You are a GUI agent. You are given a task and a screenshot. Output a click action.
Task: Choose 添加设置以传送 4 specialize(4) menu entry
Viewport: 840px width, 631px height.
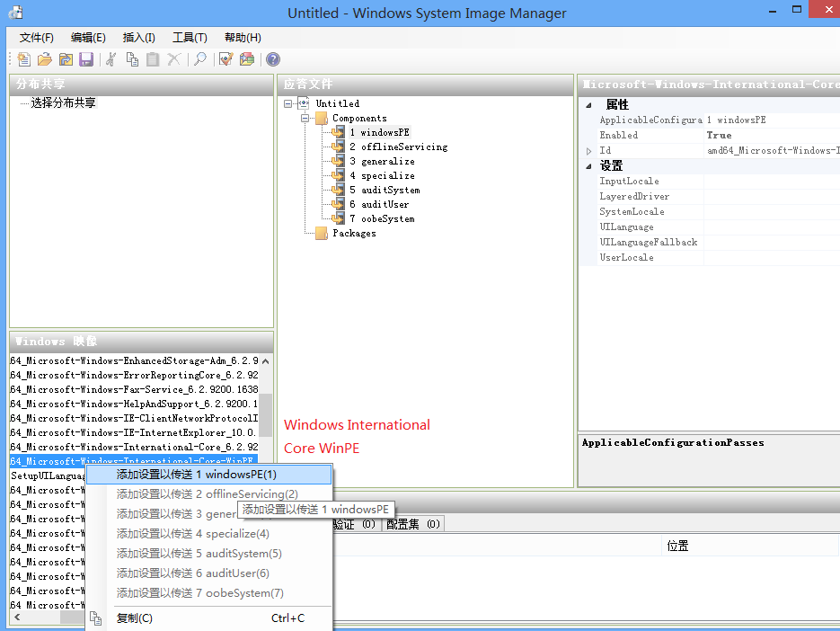click(x=209, y=533)
